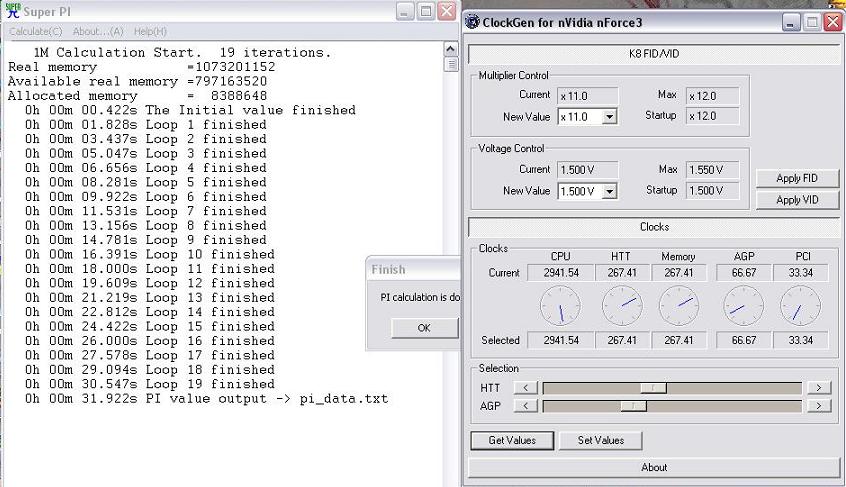
Task: Open the About...(A) menu in Super PI
Action: click(x=98, y=32)
